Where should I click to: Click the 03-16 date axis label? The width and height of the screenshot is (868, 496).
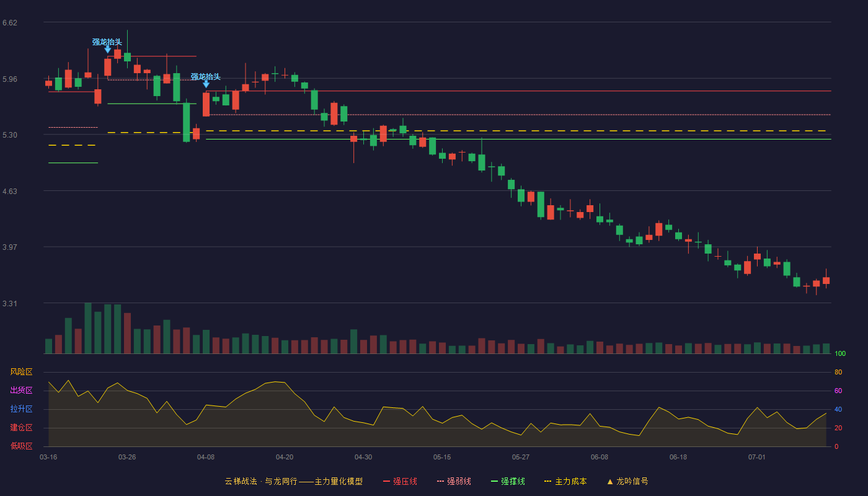click(48, 457)
